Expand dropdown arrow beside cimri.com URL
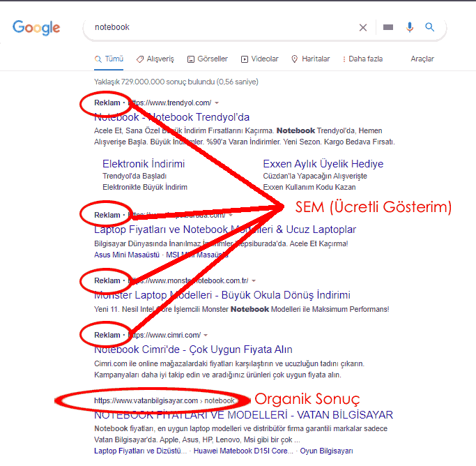The width and height of the screenshot is (476, 466). [206, 336]
